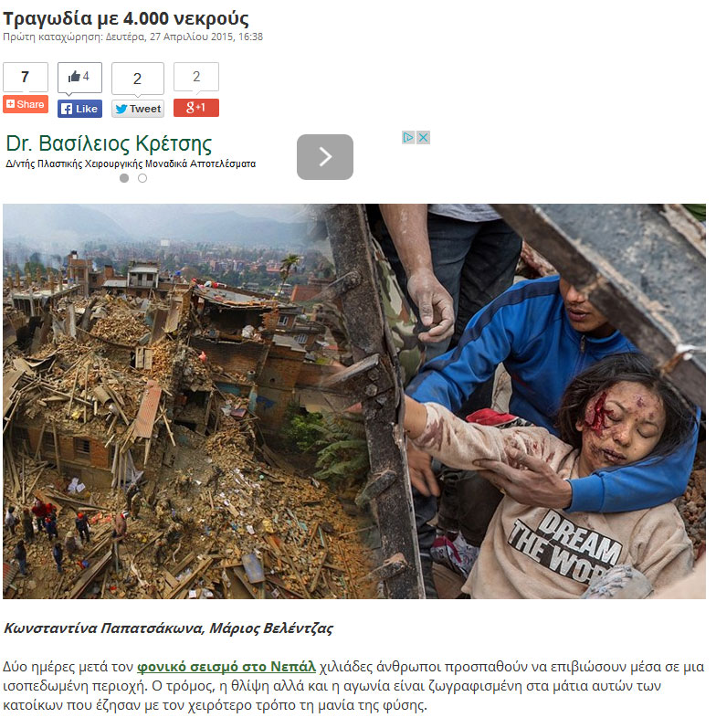Click the Facebook Like button

tap(79, 109)
